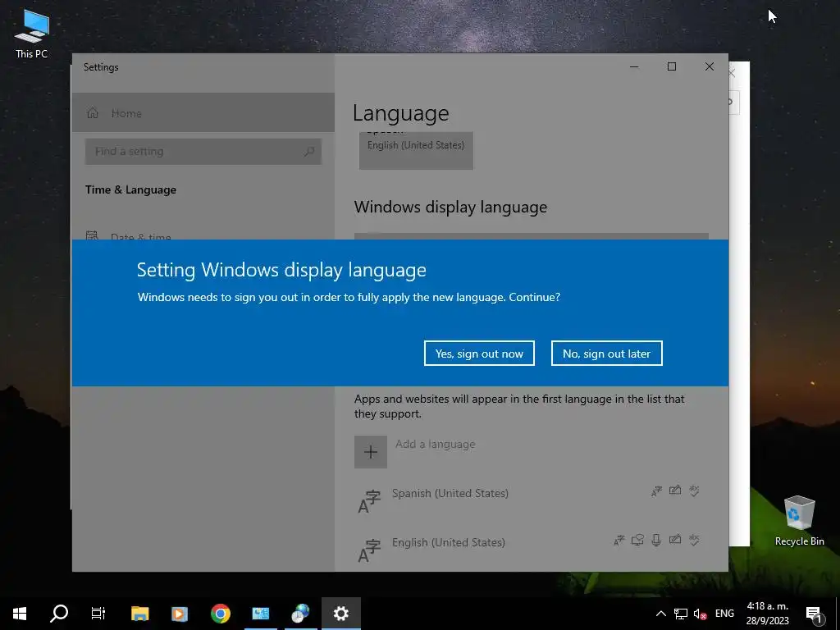Select Spanish (United States) language entry
The height and width of the screenshot is (630, 840).
(531, 500)
